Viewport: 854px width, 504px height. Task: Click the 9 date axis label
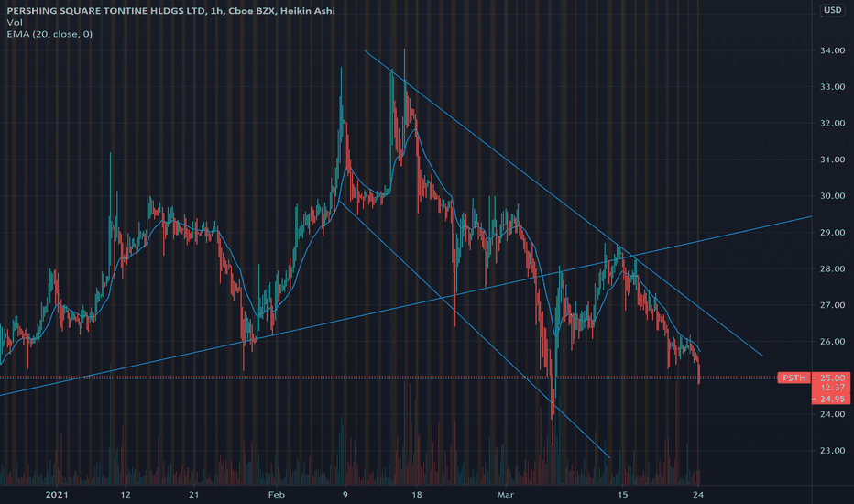(x=345, y=495)
